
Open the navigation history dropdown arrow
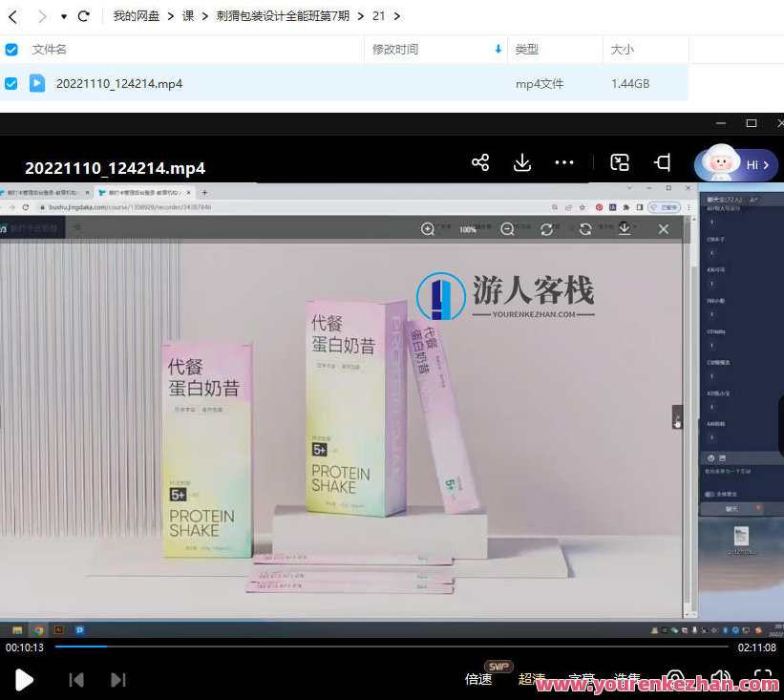coord(63,16)
